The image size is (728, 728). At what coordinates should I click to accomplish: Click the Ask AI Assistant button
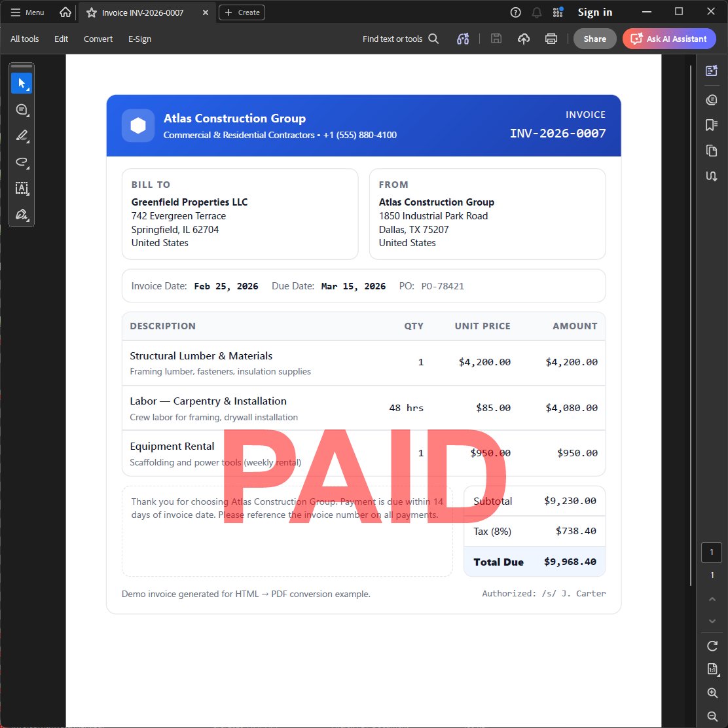(668, 39)
